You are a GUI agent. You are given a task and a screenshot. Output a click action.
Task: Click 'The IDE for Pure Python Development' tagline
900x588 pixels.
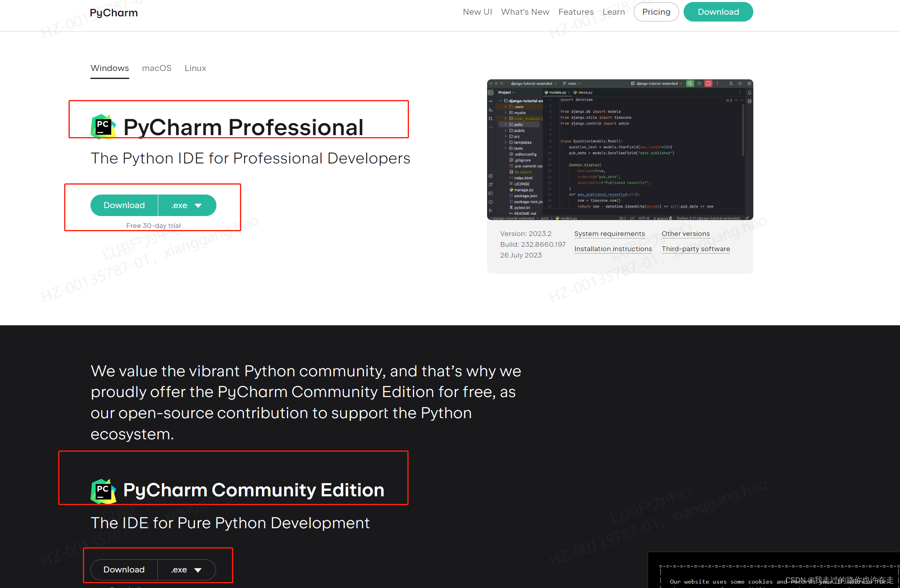[230, 523]
